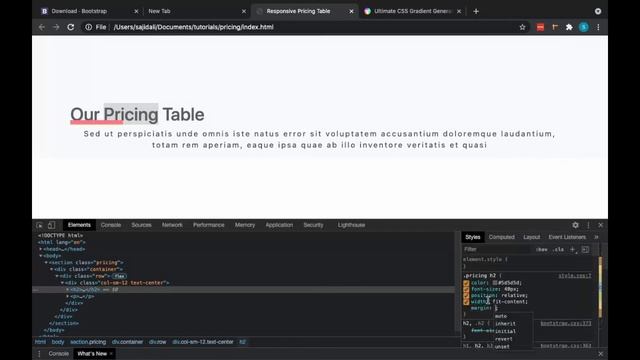
Task: Expand the selected h2 element node
Action: [68, 289]
